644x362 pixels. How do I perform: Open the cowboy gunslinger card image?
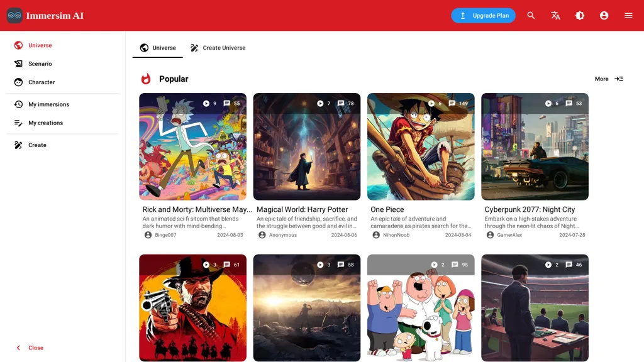(192, 308)
